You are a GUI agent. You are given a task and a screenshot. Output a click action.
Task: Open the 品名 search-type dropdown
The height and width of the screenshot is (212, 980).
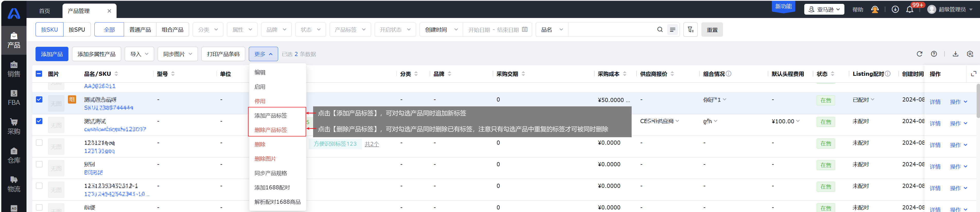[x=552, y=30]
